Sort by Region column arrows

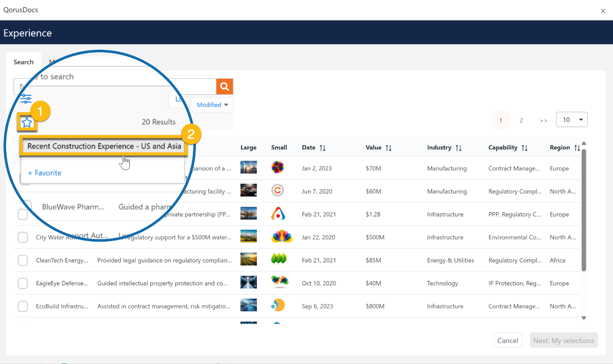(x=577, y=148)
